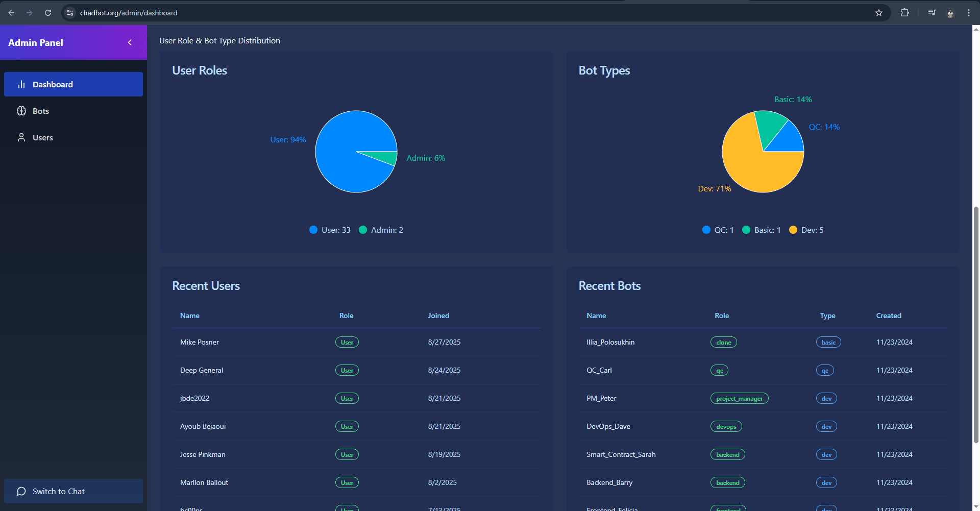
Task: Toggle the Admin legend entry in User Roles
Action: point(381,230)
